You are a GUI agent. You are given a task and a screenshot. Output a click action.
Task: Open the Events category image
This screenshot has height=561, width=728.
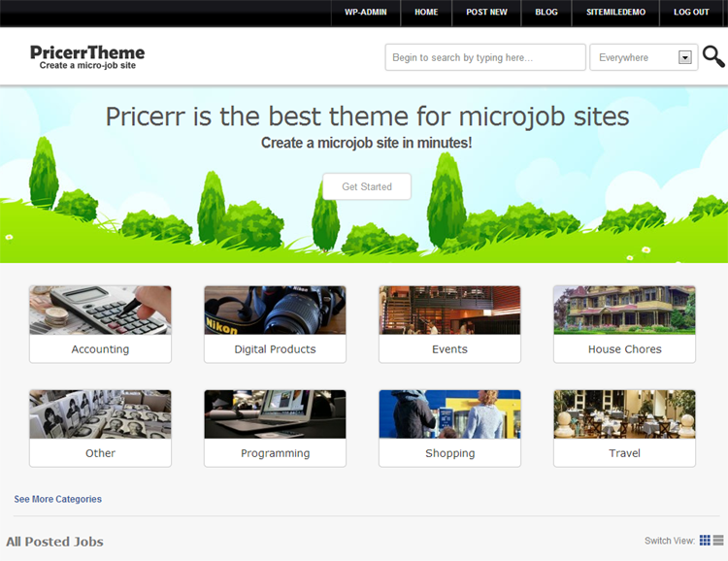point(449,311)
